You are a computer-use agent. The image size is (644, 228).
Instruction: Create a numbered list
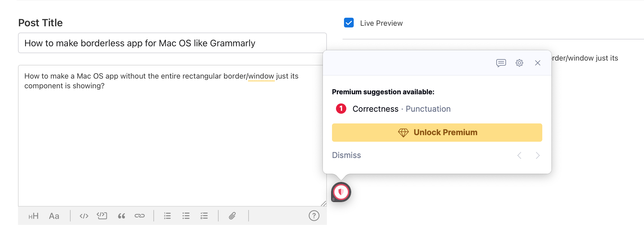pos(167,216)
